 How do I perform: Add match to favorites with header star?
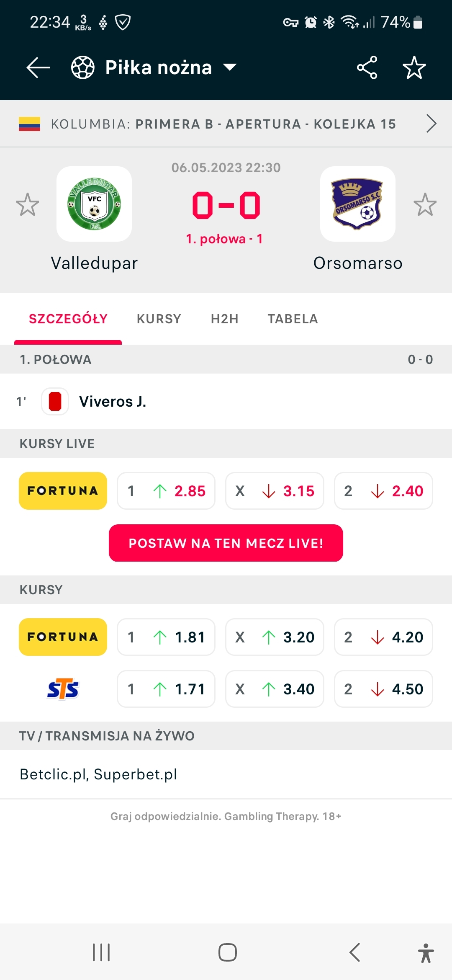414,67
